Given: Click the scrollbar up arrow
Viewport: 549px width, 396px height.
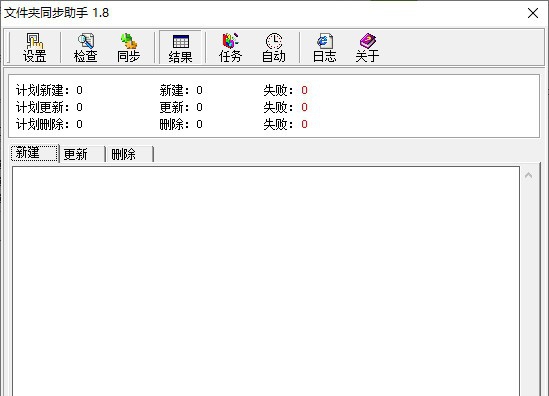Looking at the screenshot, I should point(528,175).
